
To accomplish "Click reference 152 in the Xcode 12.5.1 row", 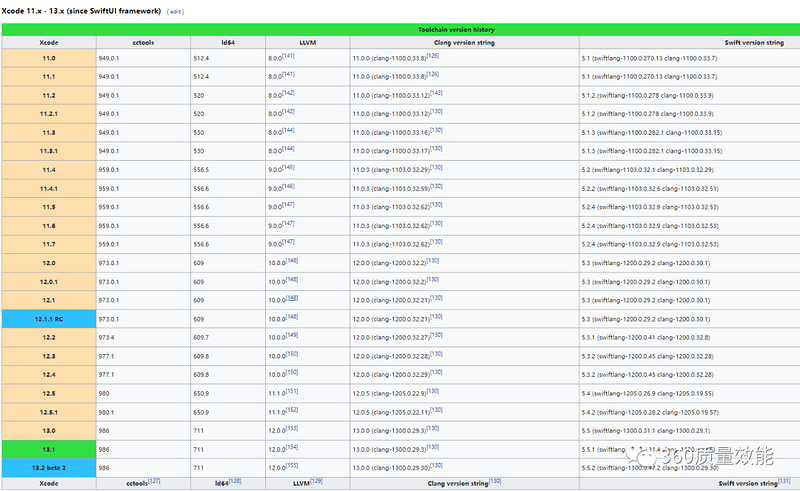I will [291, 409].
